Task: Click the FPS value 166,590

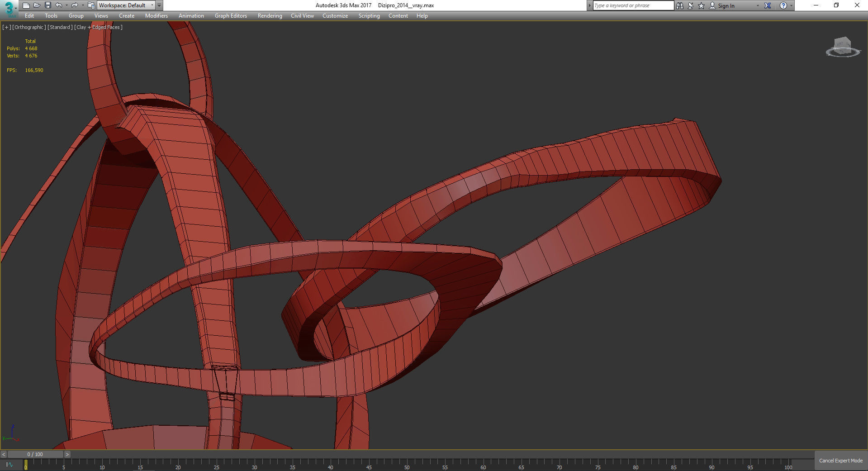Action: point(34,70)
